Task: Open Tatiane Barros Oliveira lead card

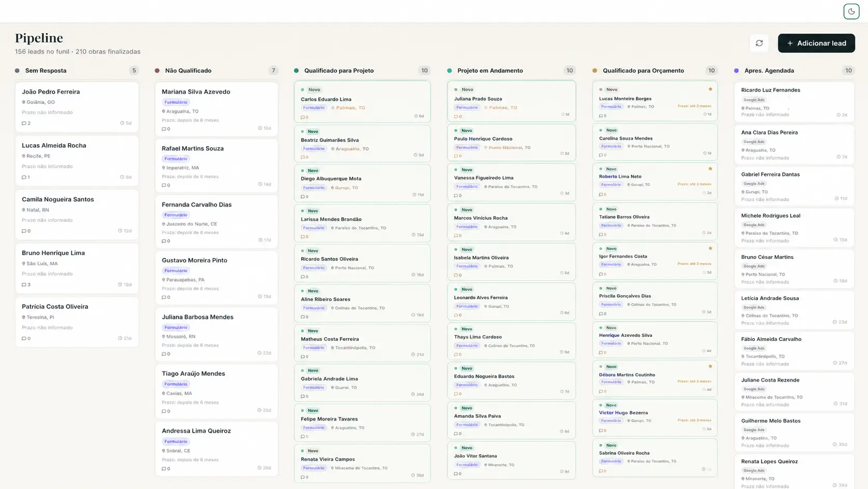Action: (x=655, y=221)
